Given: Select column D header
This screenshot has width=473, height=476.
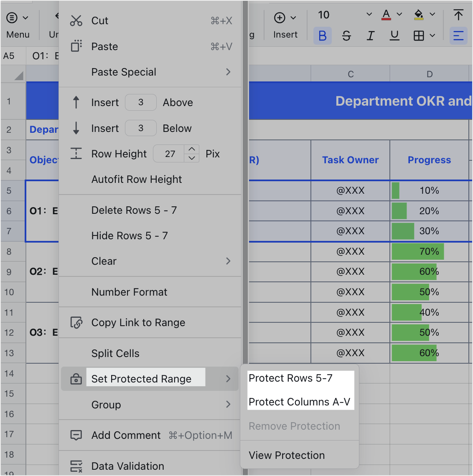Looking at the screenshot, I should tap(429, 74).
